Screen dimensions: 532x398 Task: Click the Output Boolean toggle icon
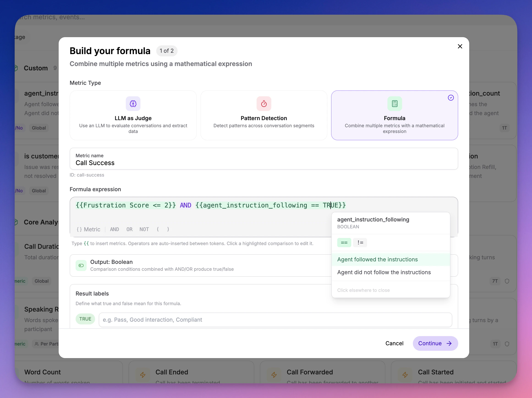[x=81, y=265]
